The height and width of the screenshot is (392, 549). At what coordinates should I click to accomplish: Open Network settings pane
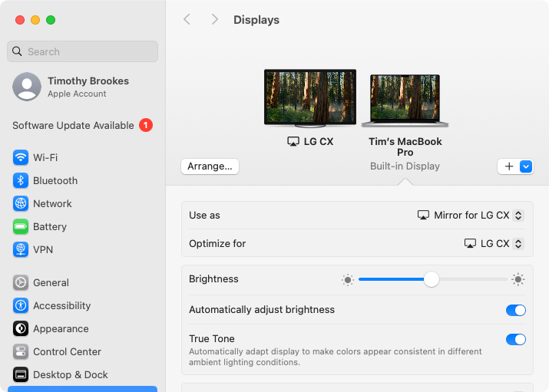coord(82,203)
